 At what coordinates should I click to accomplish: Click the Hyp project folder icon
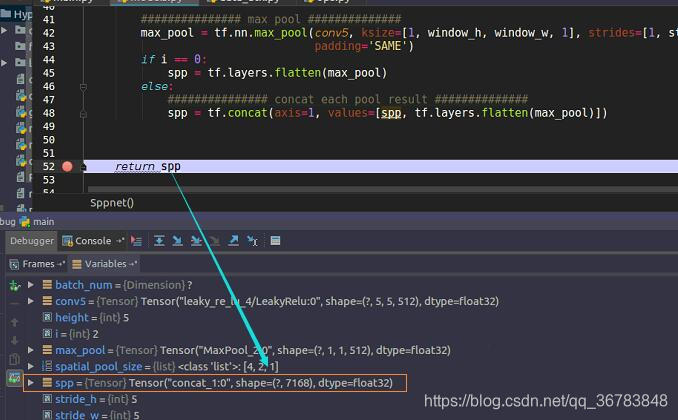[x=6, y=13]
